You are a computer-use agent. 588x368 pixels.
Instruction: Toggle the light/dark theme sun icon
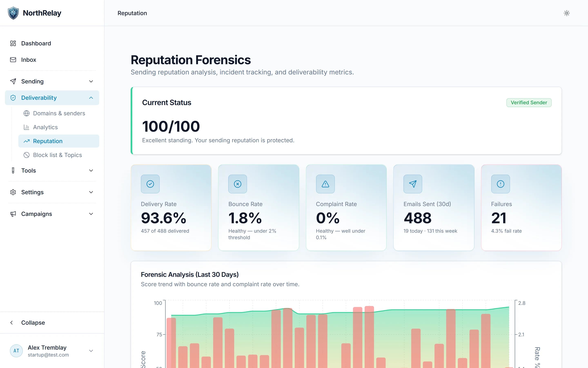[x=567, y=13]
